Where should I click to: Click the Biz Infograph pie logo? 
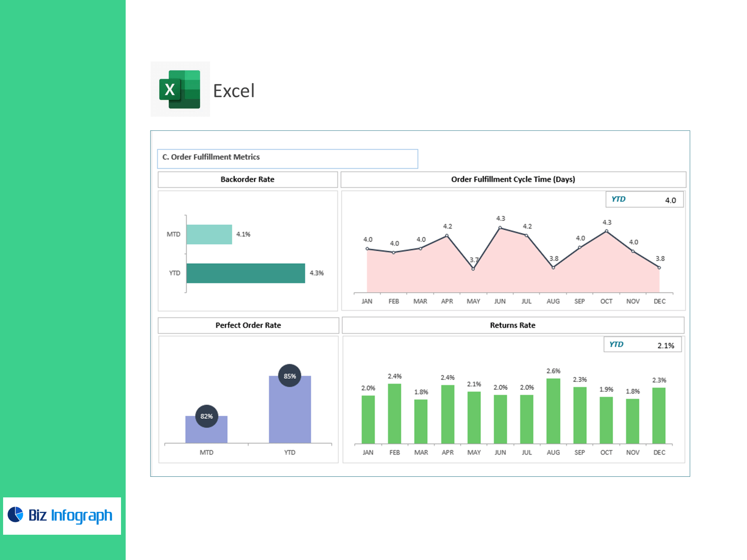point(16,514)
